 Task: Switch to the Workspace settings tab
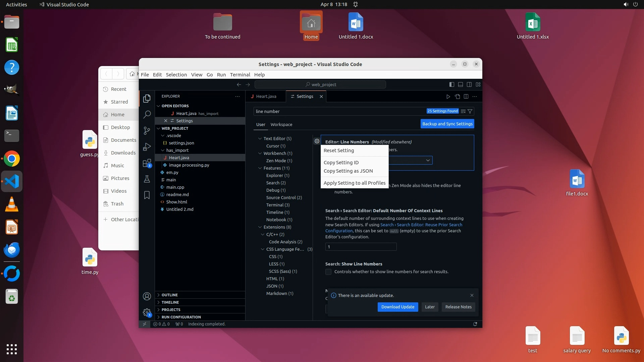pyautogui.click(x=281, y=124)
